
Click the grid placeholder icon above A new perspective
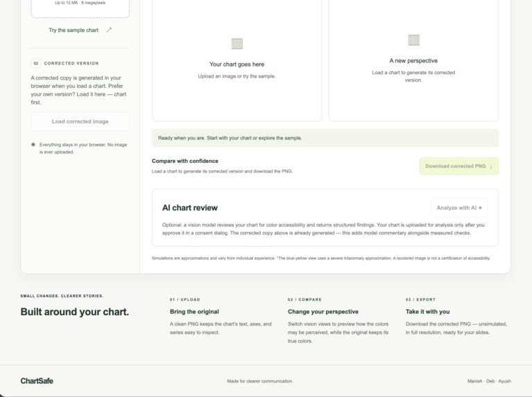pos(413,40)
